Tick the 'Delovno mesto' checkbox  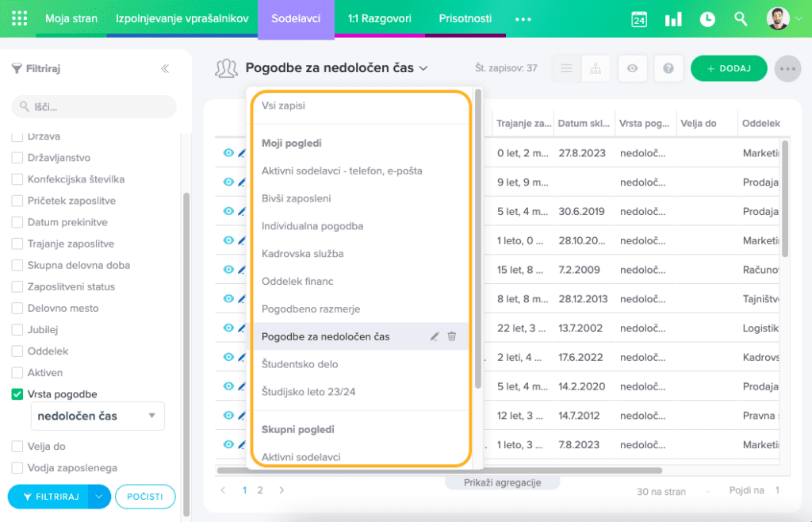pyautogui.click(x=17, y=309)
